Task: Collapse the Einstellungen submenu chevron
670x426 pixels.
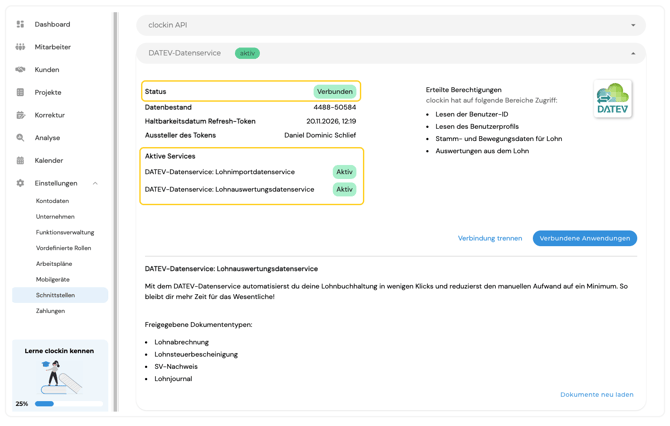Action: click(x=95, y=183)
